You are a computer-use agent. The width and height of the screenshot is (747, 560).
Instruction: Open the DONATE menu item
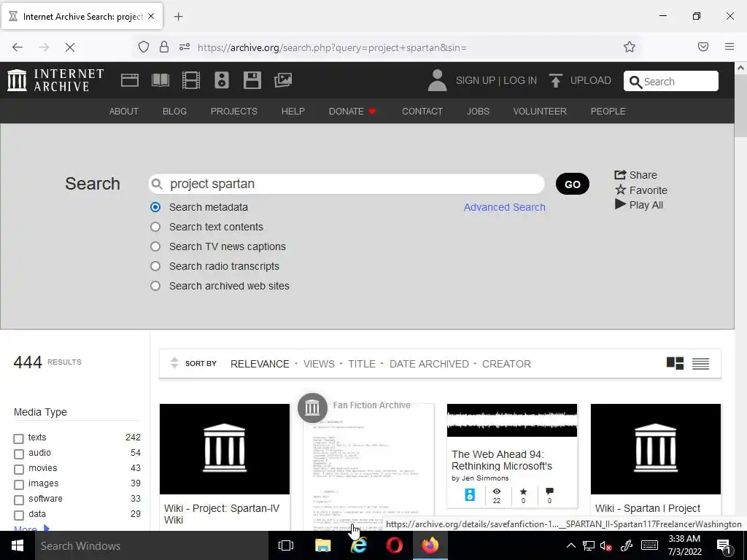[x=352, y=111]
